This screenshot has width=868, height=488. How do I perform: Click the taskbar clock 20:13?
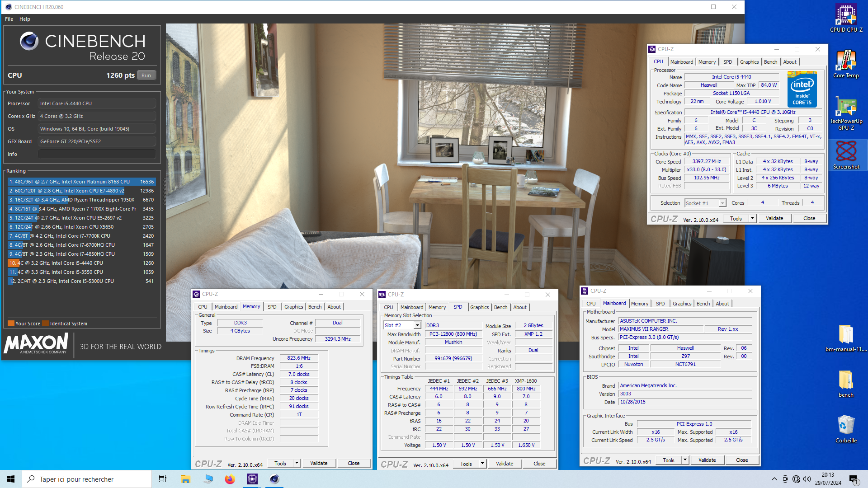(828, 475)
